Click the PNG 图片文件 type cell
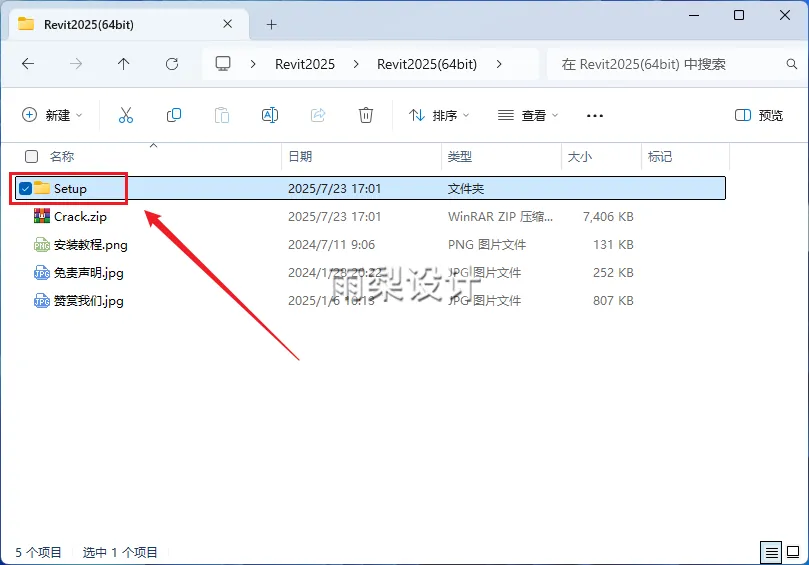Screen dimensions: 809x565 (x=487, y=245)
